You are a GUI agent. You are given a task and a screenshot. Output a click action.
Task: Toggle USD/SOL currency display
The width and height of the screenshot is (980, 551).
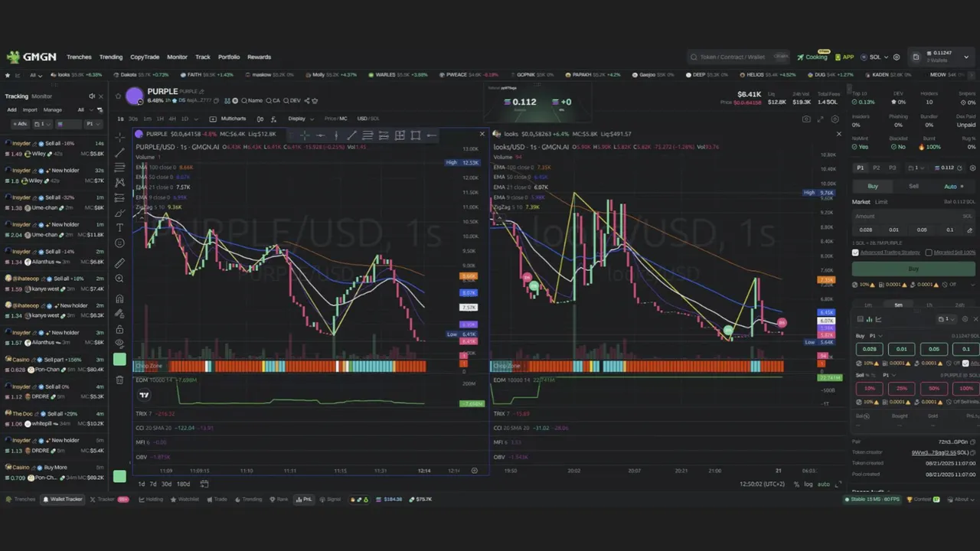point(368,119)
